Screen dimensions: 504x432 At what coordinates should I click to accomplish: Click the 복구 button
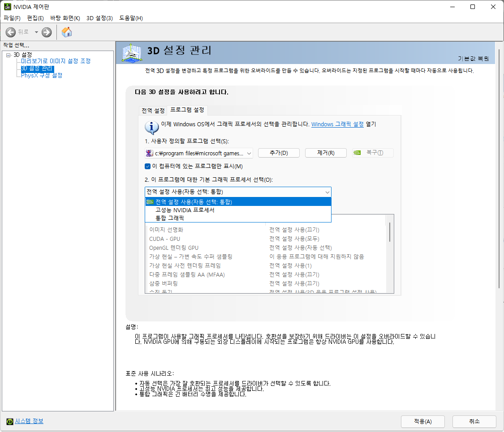tap(373, 153)
